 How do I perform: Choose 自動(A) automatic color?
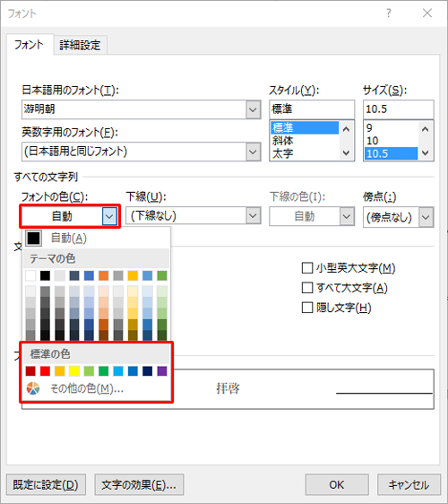tap(96, 239)
